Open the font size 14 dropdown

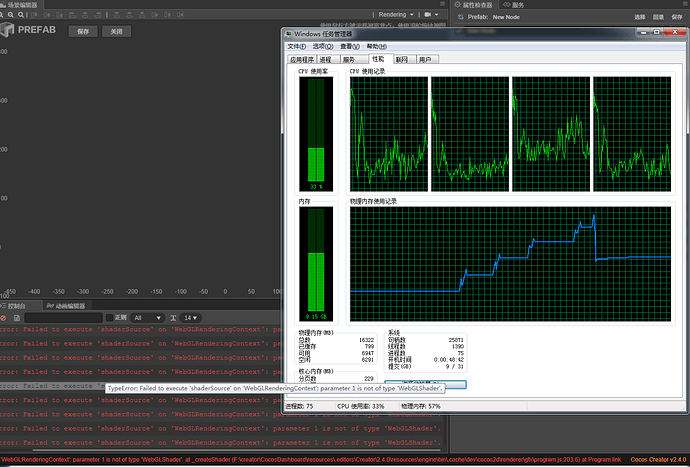190,318
